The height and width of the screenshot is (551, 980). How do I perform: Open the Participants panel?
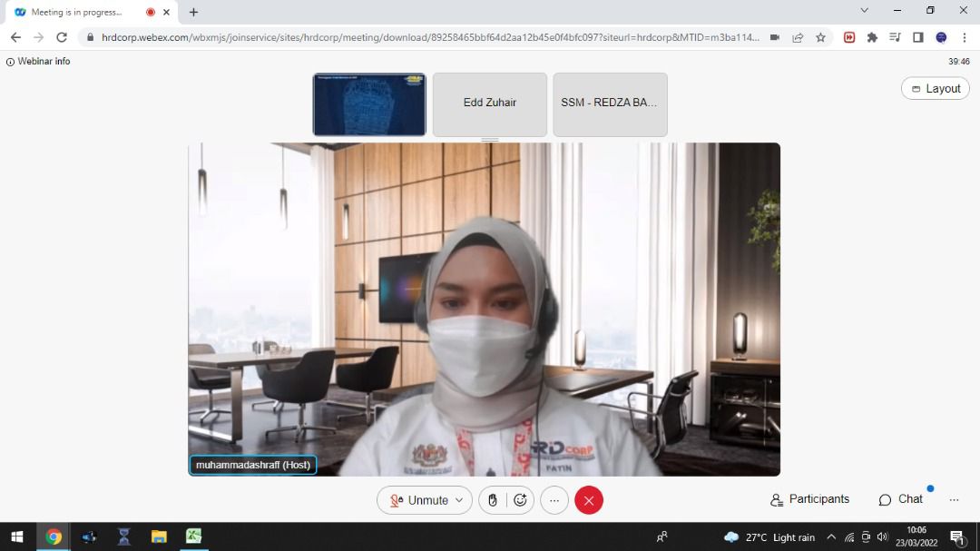tap(809, 499)
